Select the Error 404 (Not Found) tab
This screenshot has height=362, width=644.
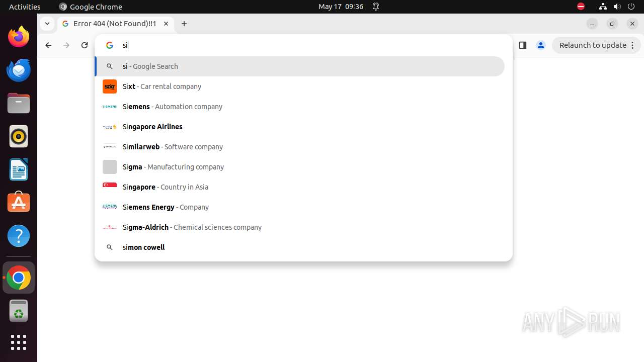tap(116, 24)
